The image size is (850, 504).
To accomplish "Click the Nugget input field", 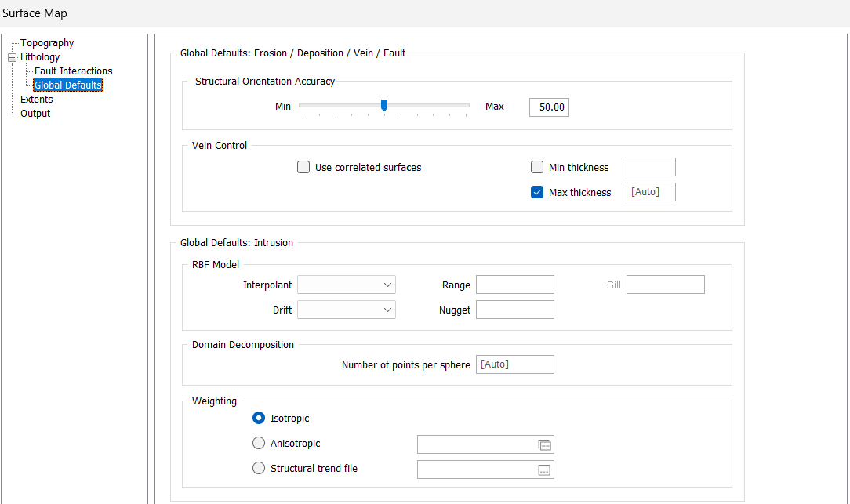I will [514, 310].
